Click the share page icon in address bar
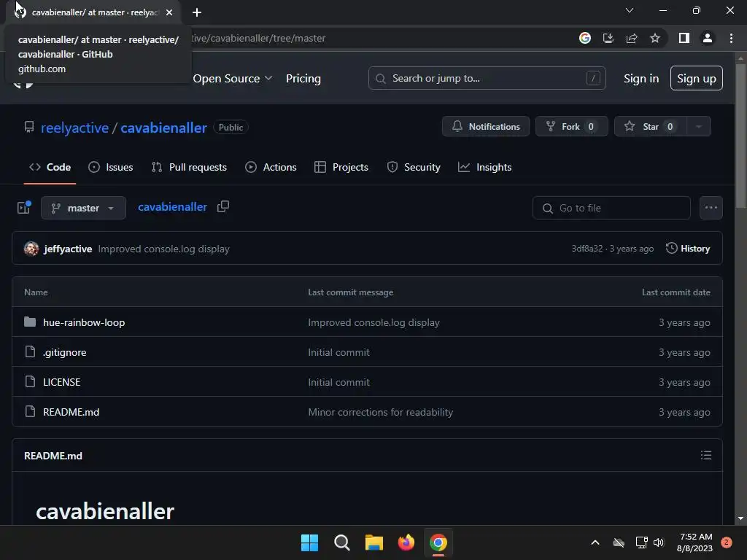Viewport: 747px width, 560px height. [632, 38]
